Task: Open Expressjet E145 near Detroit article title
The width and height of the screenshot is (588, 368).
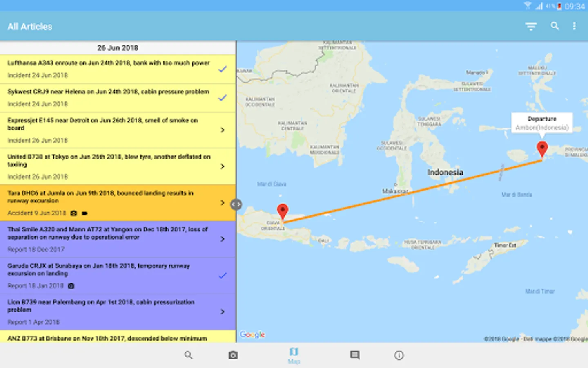Action: (x=102, y=124)
